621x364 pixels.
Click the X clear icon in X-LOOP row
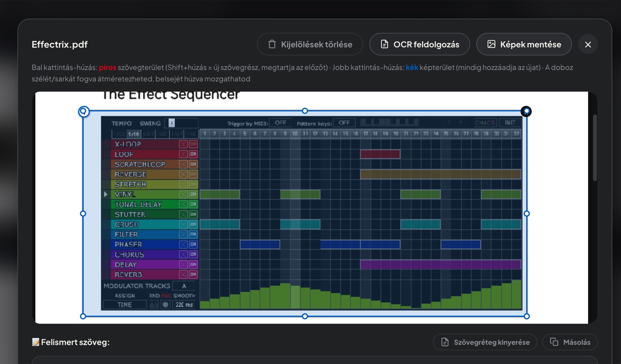pyautogui.click(x=184, y=144)
